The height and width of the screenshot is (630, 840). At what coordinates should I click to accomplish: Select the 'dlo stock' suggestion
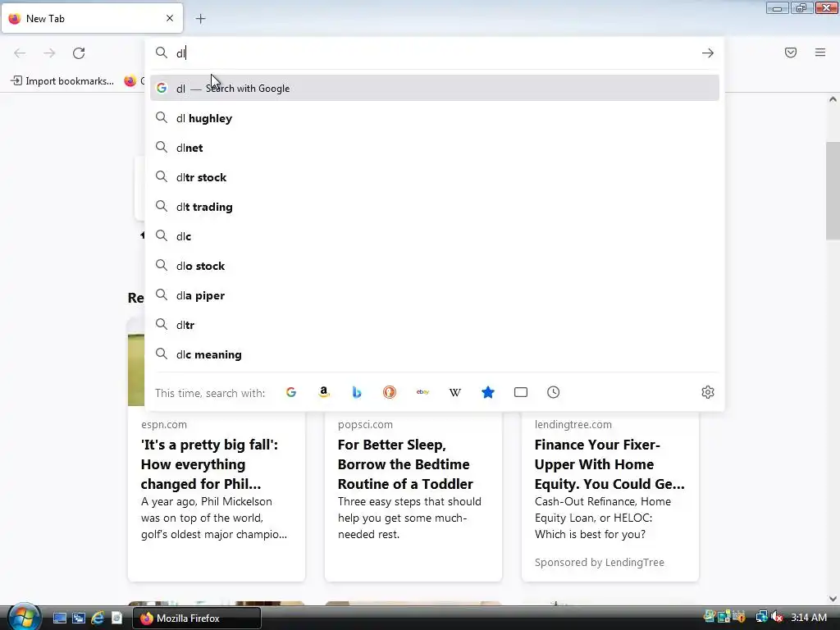435,266
